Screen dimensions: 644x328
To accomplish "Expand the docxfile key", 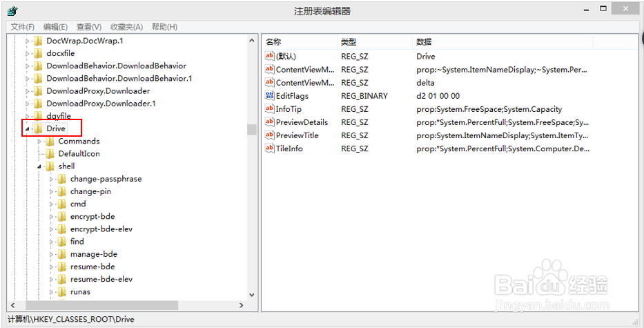I will coord(28,53).
